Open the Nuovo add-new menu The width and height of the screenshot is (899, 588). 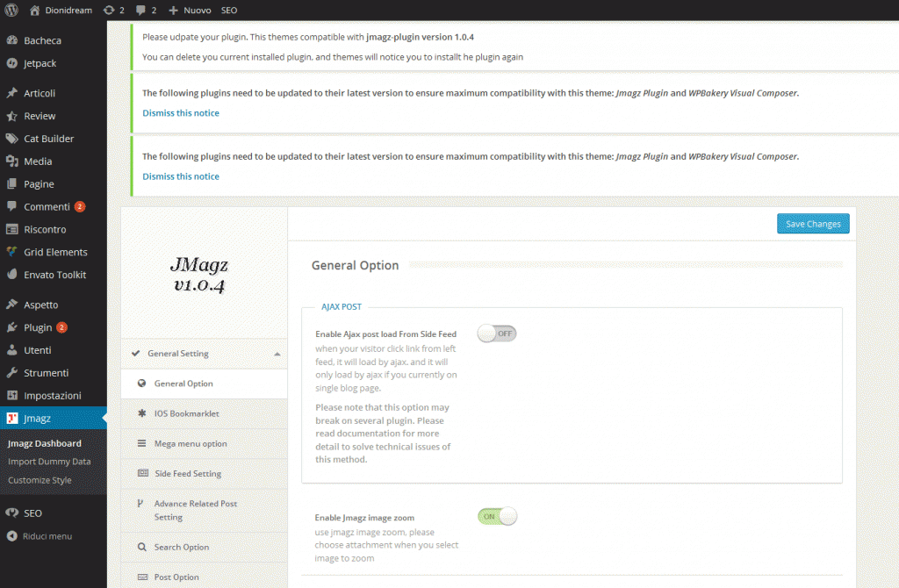[x=190, y=11]
